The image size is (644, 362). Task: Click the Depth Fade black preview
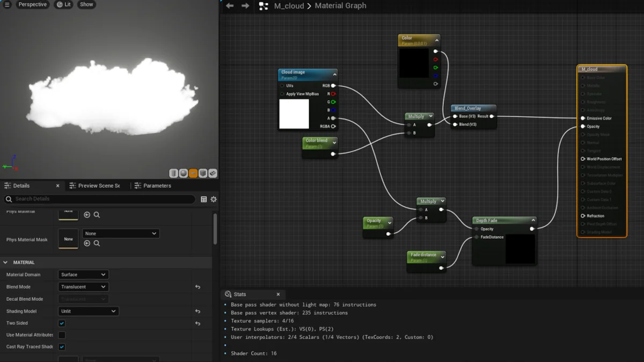click(520, 249)
